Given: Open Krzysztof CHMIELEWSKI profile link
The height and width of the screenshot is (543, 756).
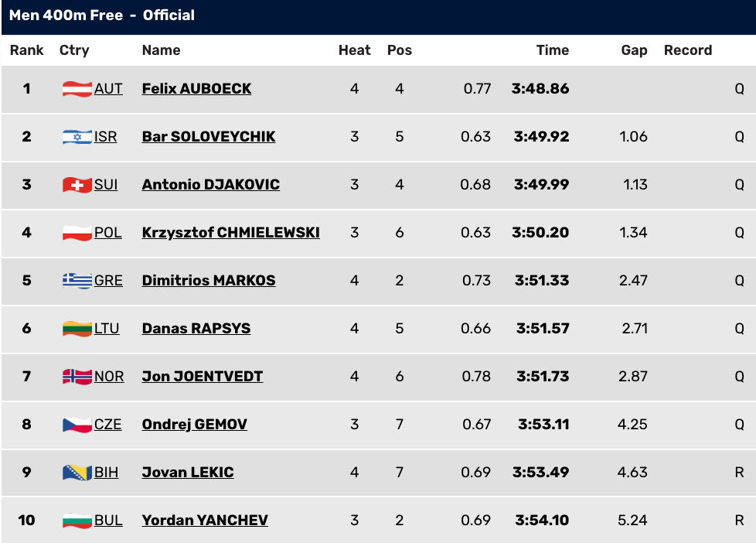Looking at the screenshot, I should click(x=230, y=233).
